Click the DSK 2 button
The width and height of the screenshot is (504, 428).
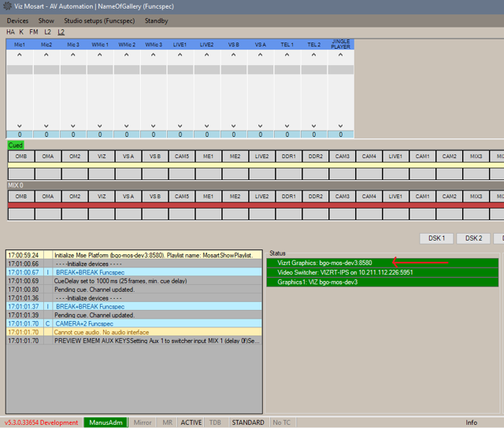(473, 238)
